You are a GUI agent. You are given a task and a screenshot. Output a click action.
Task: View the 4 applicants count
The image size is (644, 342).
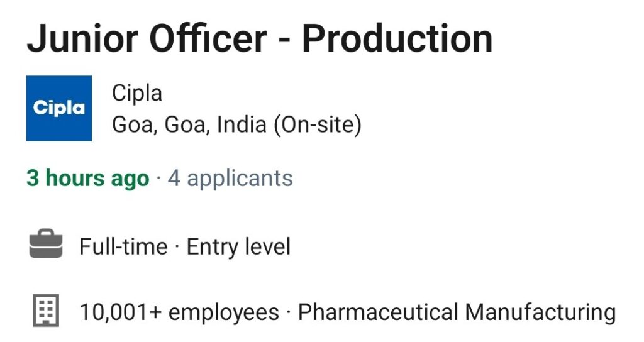230,179
